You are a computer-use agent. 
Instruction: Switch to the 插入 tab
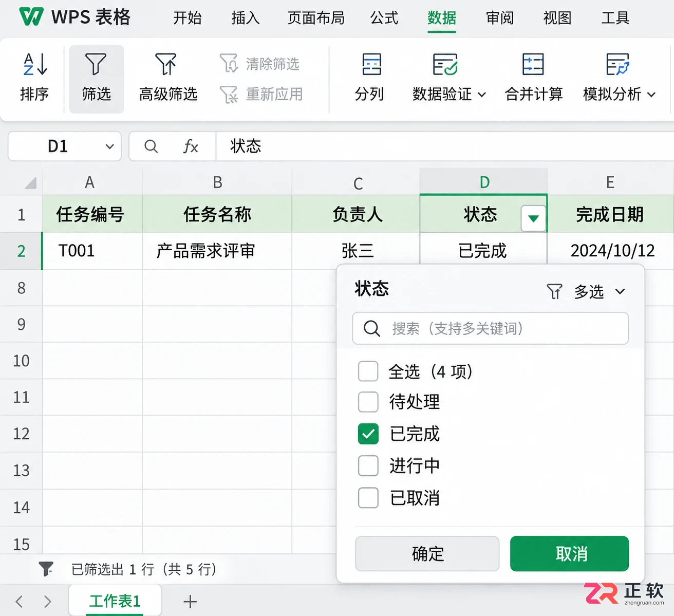(246, 18)
